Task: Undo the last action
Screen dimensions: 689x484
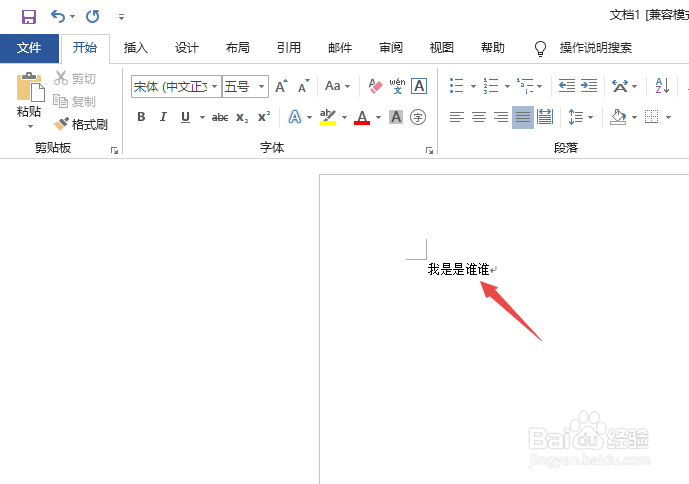Action: click(58, 17)
